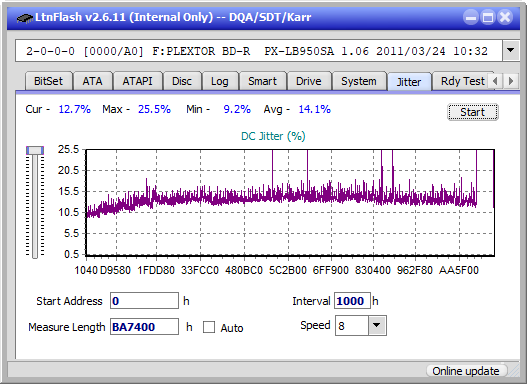Screen dimensions: 527x384
Task: Enable the Auto checkbox
Action: pyautogui.click(x=209, y=327)
